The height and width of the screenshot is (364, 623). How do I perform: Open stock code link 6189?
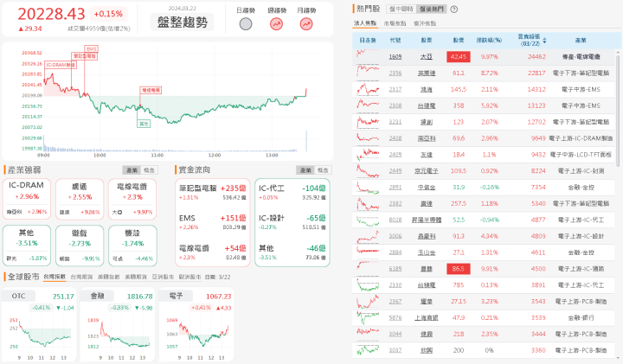(395, 269)
